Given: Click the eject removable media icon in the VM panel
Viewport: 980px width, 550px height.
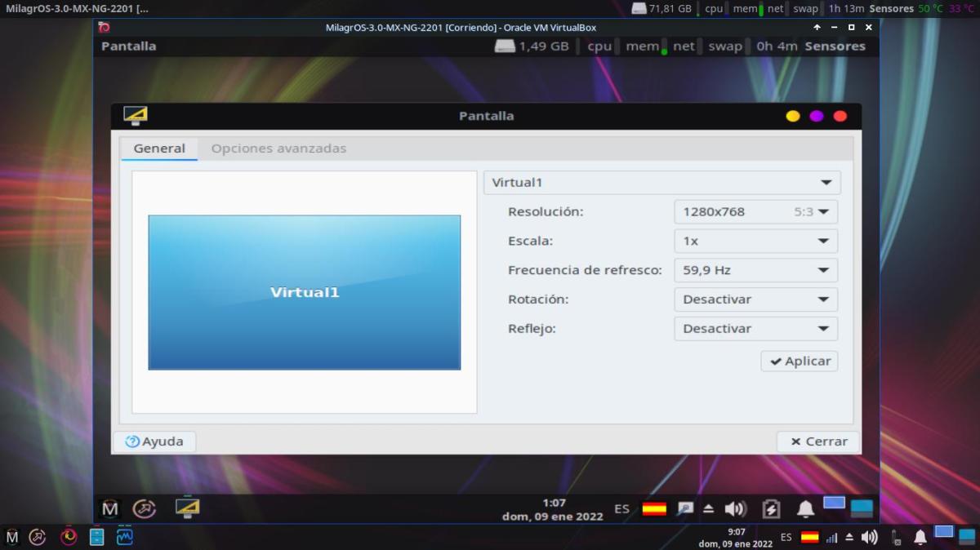Looking at the screenshot, I should pyautogui.click(x=708, y=509).
